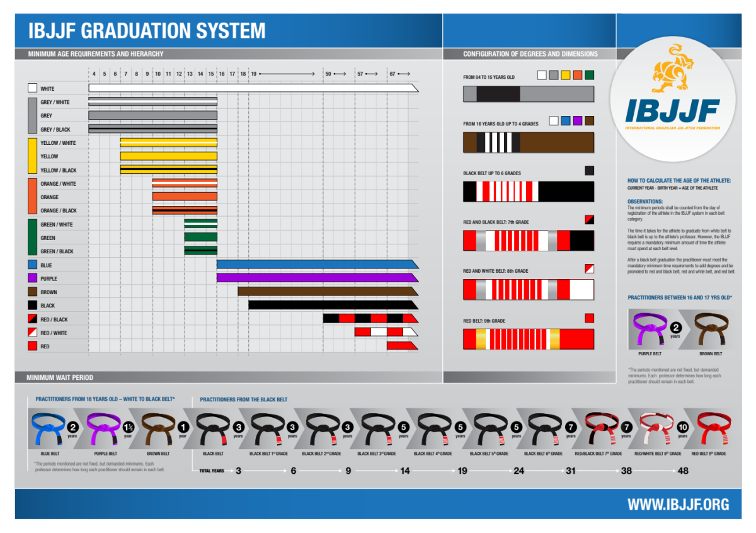Click the black square beside 'Black belt up to 6 grades'
This screenshot has width=756, height=533.
click(589, 170)
